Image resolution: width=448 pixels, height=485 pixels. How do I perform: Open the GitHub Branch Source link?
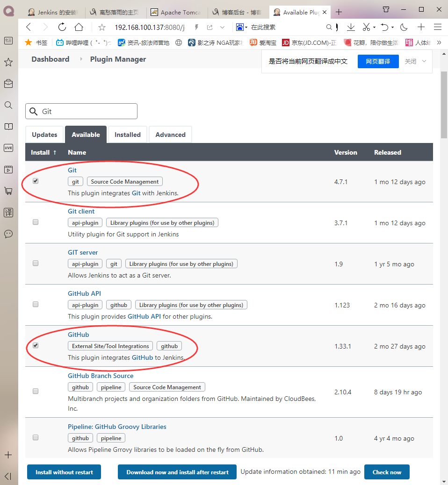101,376
